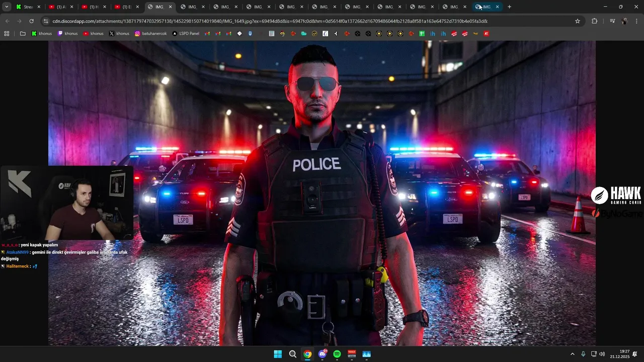Open volume control in system tray

602,354
